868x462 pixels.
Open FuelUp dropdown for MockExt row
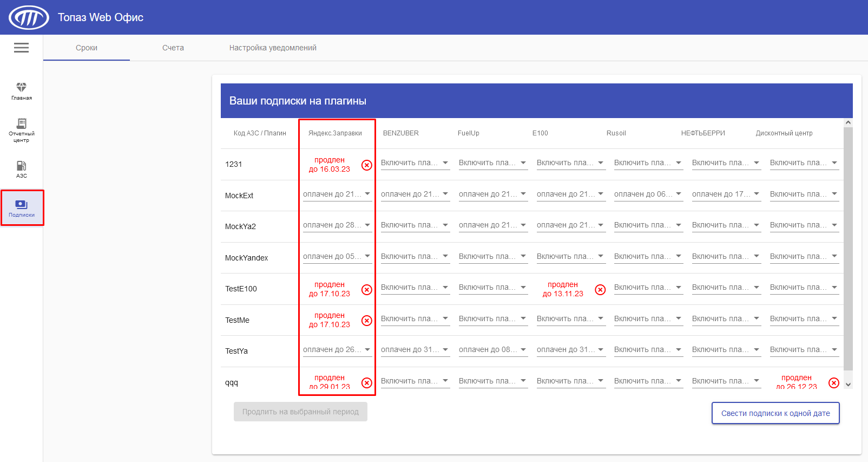click(493, 194)
